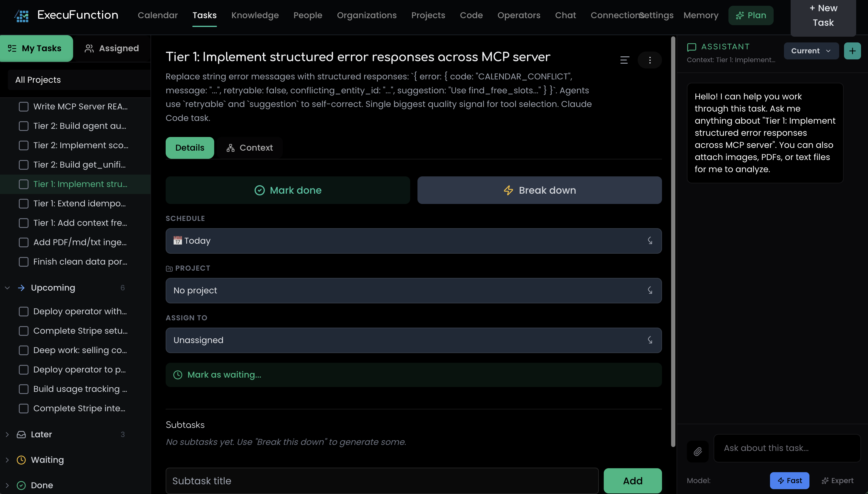The width and height of the screenshot is (868, 494).
Task: Switch the assistant model to Expert
Action: 837,480
